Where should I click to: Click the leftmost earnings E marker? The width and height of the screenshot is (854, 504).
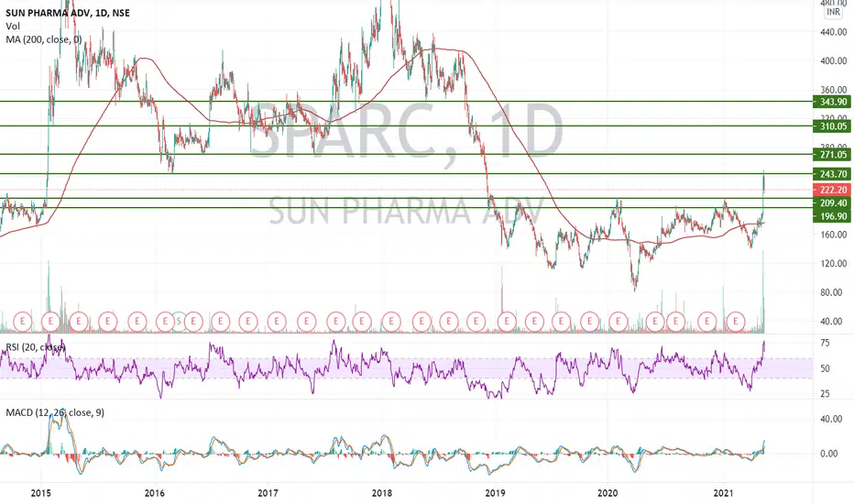(x=22, y=321)
